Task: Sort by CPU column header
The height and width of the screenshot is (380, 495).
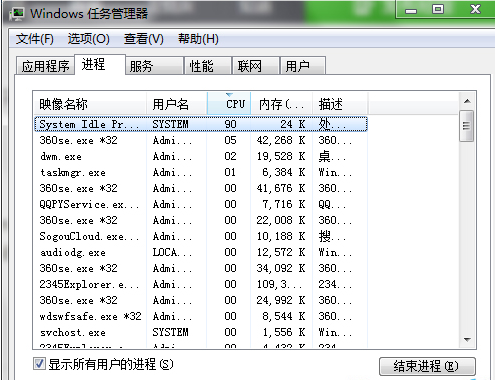Action: [229, 104]
